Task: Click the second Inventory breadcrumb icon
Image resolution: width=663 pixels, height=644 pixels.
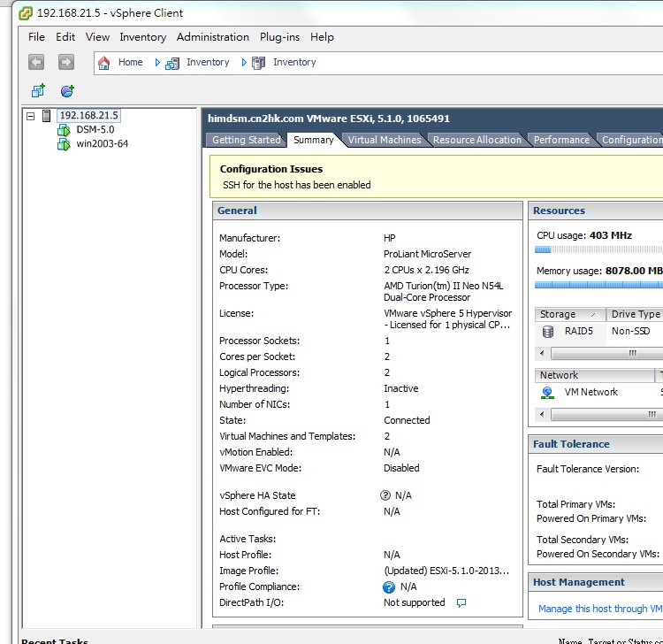Action: pos(258,63)
